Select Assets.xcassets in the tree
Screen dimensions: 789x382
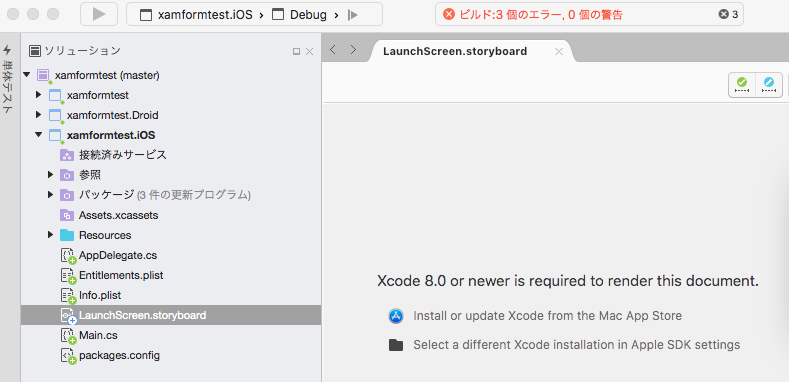pos(118,215)
